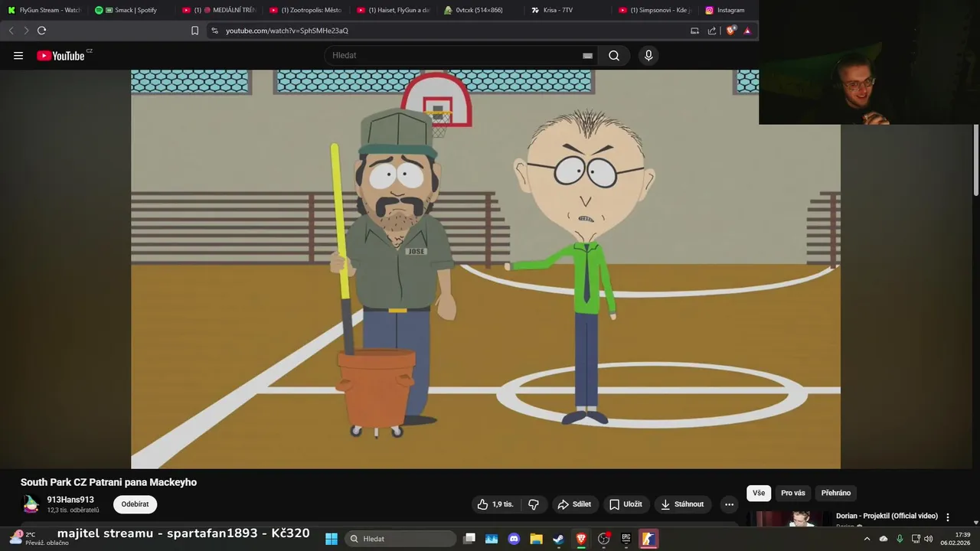Dislike the video with thumbs-down

[x=534, y=504]
